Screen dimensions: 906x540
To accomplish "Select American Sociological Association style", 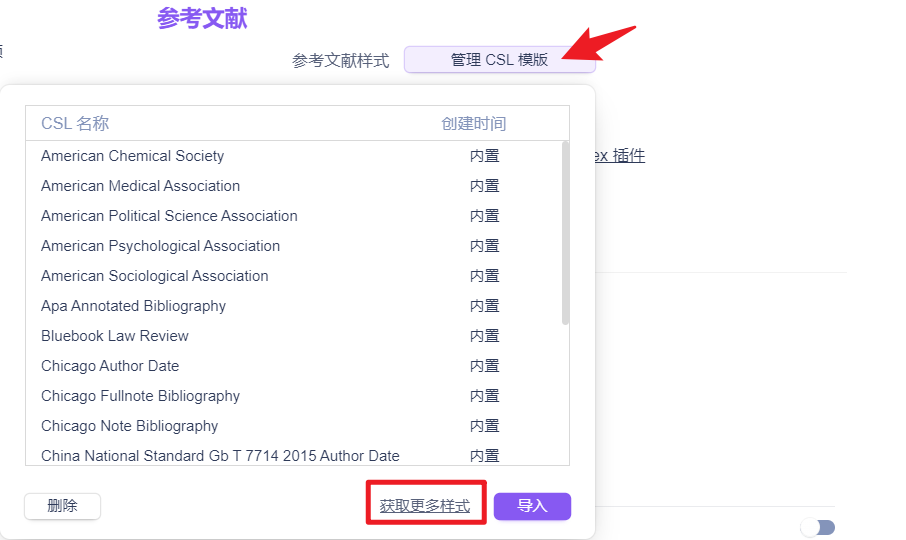I will (297, 276).
